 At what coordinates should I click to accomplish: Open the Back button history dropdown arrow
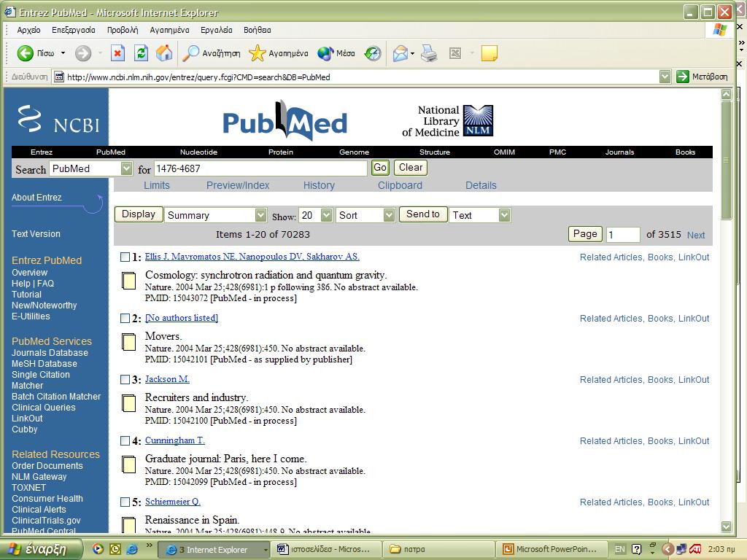[63, 53]
